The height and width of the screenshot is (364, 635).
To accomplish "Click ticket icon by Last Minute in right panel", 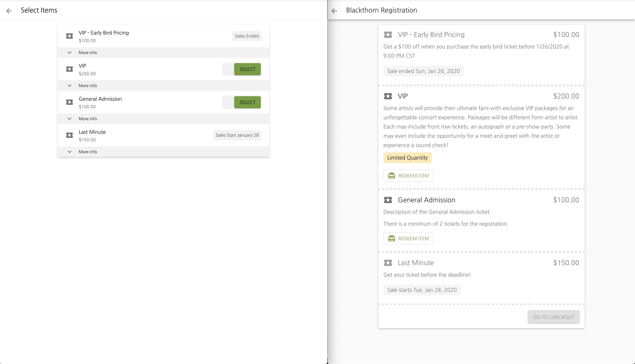I will coord(388,263).
